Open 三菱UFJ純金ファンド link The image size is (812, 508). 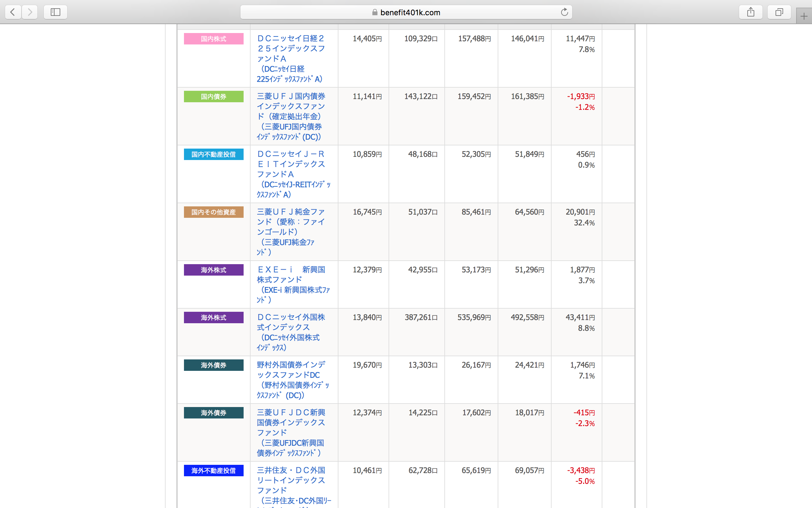click(x=291, y=232)
